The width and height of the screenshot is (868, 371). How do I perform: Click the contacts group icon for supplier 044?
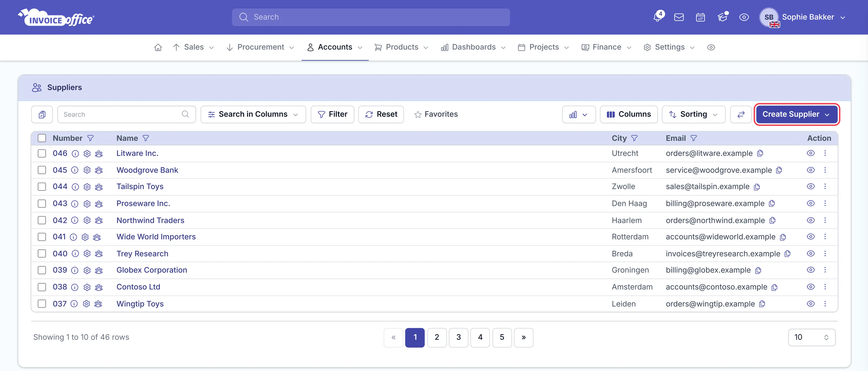click(x=99, y=187)
